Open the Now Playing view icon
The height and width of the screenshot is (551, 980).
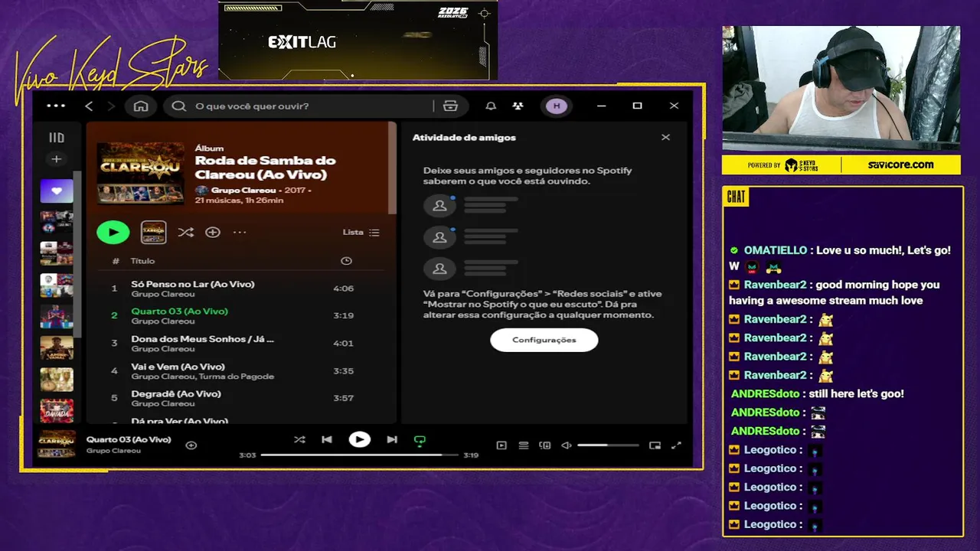pos(501,445)
